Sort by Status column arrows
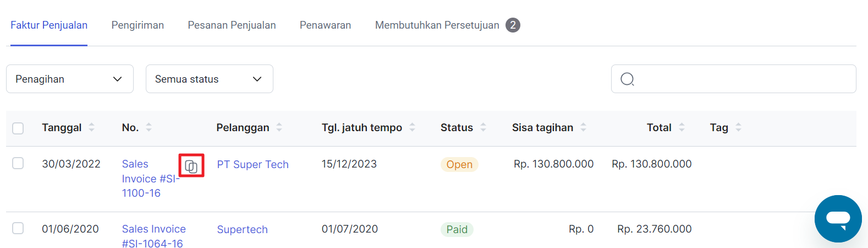The width and height of the screenshot is (868, 248). (x=484, y=127)
